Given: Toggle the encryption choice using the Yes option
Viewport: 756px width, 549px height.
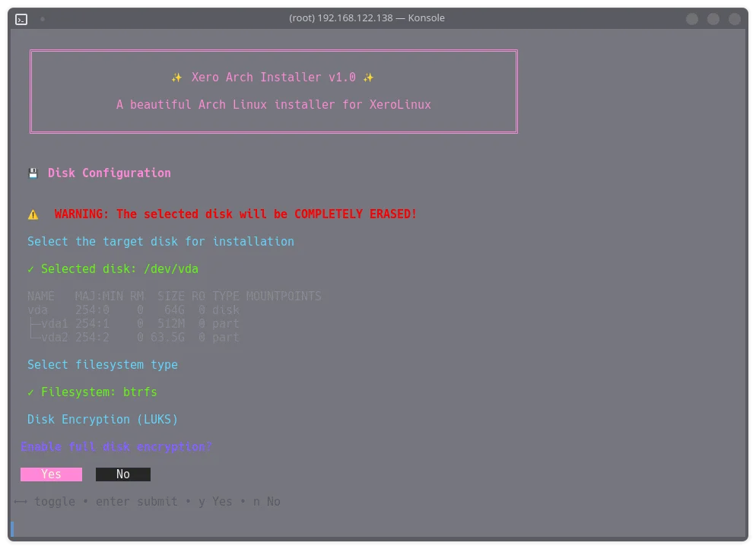Looking at the screenshot, I should point(51,474).
